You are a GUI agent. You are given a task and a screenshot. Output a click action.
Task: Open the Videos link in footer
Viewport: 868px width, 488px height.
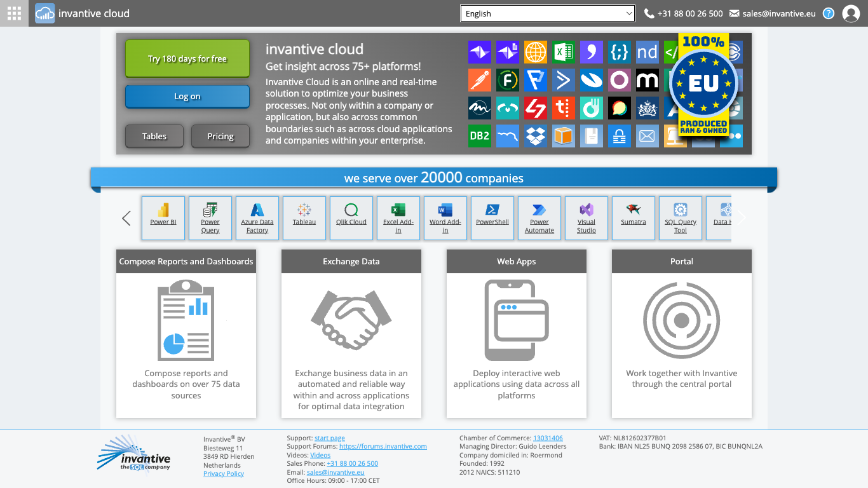[320, 455]
